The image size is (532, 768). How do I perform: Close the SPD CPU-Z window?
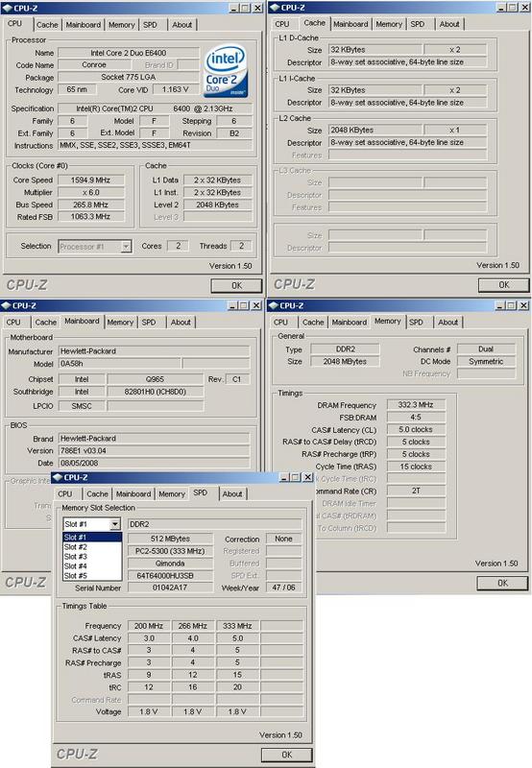pyautogui.click(x=307, y=477)
